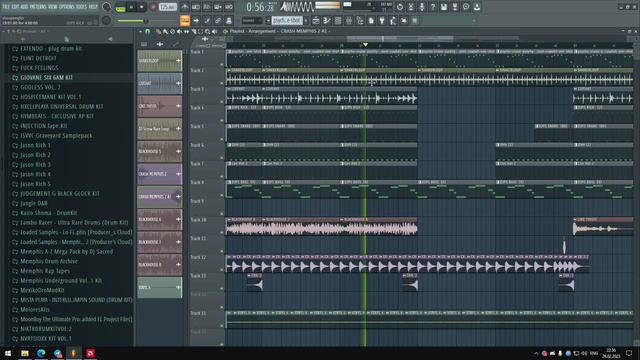Open the piano roll view icon
This screenshot has width=640, height=360.
pos(327,20)
